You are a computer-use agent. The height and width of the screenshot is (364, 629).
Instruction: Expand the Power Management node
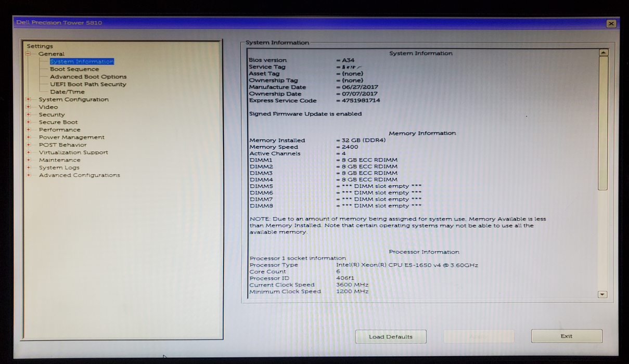28,137
